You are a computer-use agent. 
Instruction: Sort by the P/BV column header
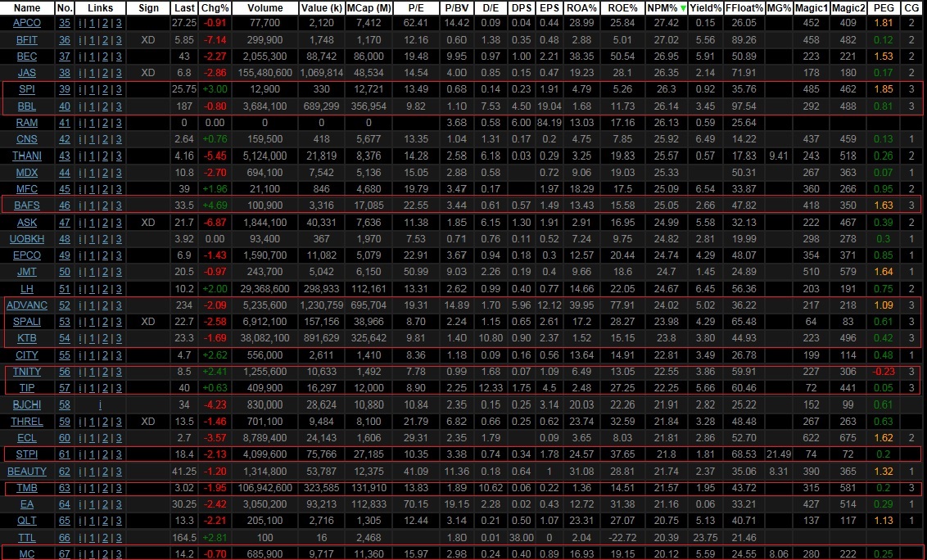coord(456,7)
